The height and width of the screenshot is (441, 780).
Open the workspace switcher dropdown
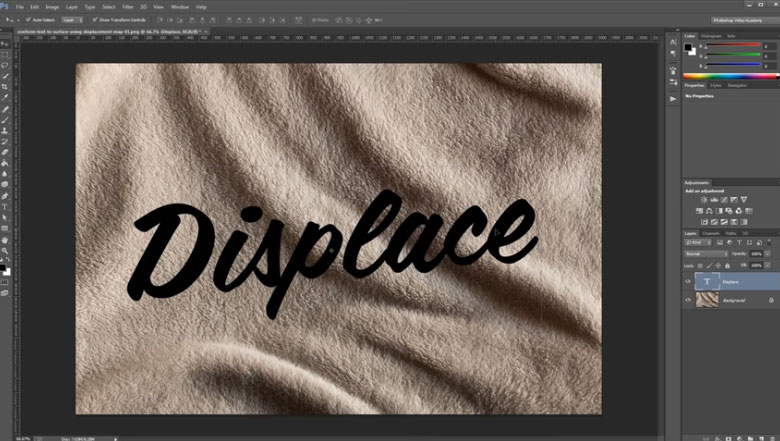(x=745, y=20)
